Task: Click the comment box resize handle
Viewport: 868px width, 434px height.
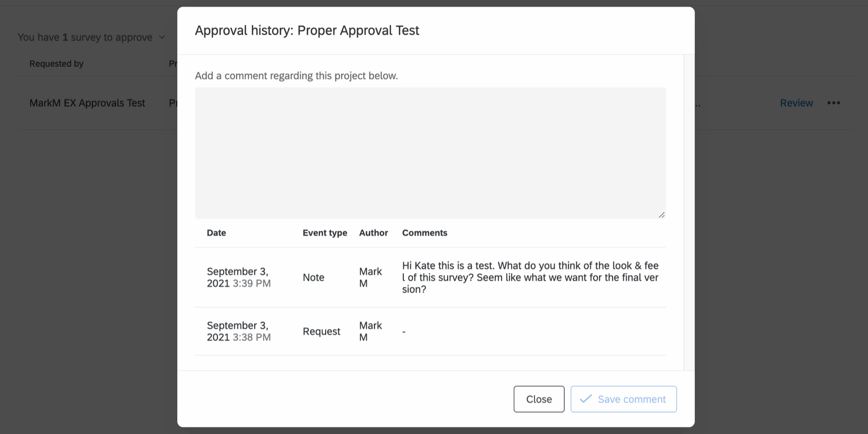Action: coord(661,214)
